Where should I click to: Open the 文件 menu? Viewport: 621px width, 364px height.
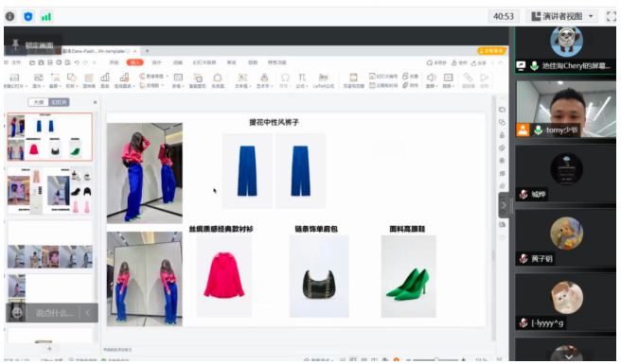(16, 62)
